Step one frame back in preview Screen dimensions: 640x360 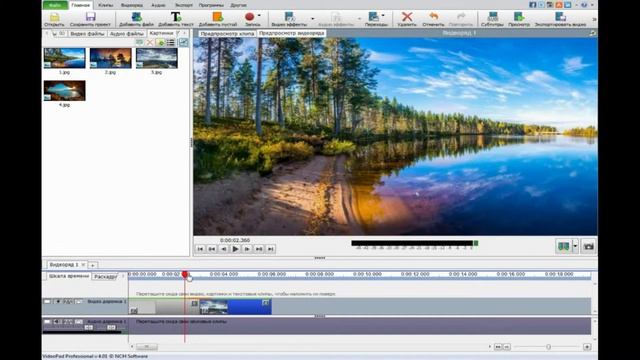point(224,249)
